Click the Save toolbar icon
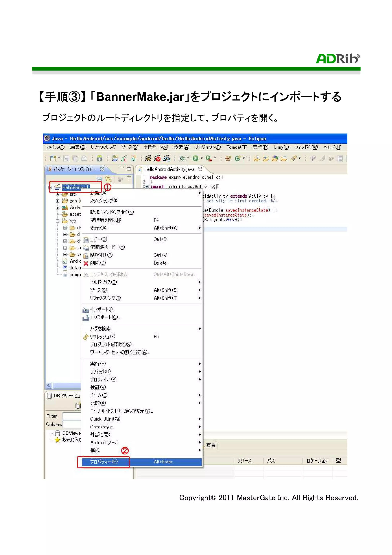Image resolution: width=392 pixels, height=555 pixels. (66, 159)
